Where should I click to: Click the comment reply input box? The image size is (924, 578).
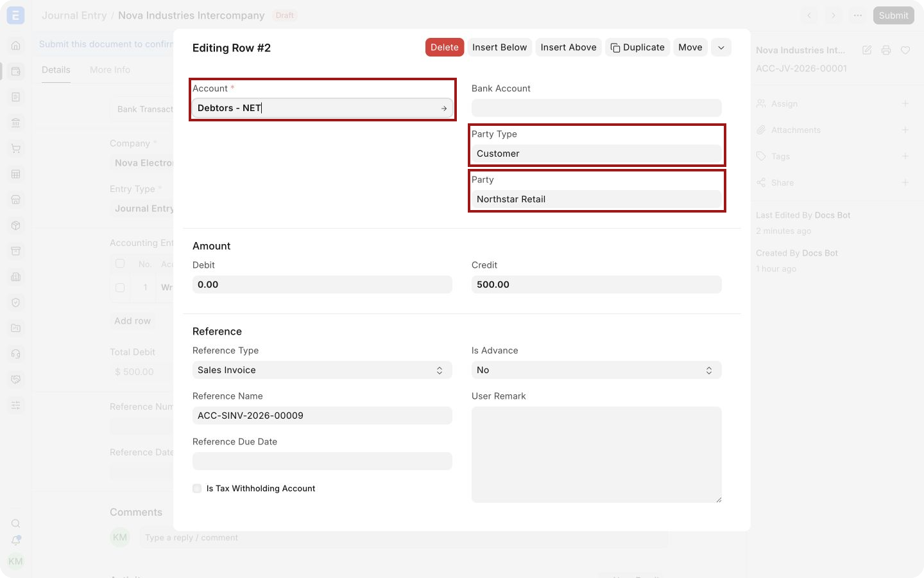click(x=404, y=538)
